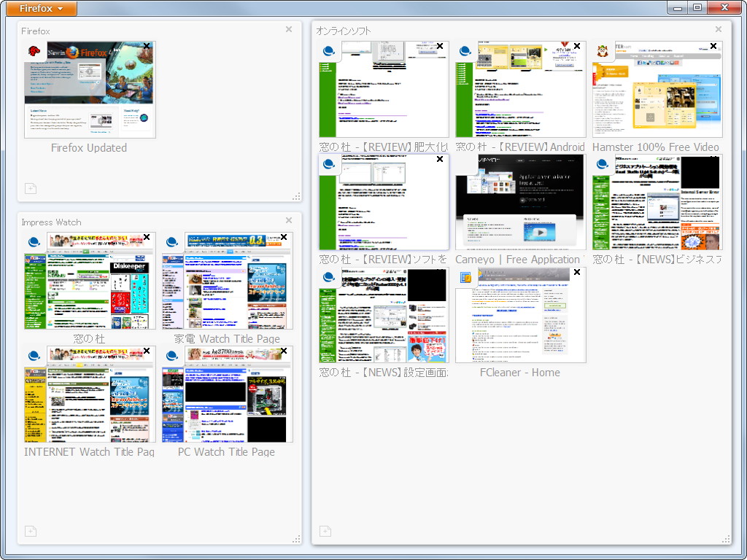Close the entire Impress Watch group
The height and width of the screenshot is (560, 747).
288,219
